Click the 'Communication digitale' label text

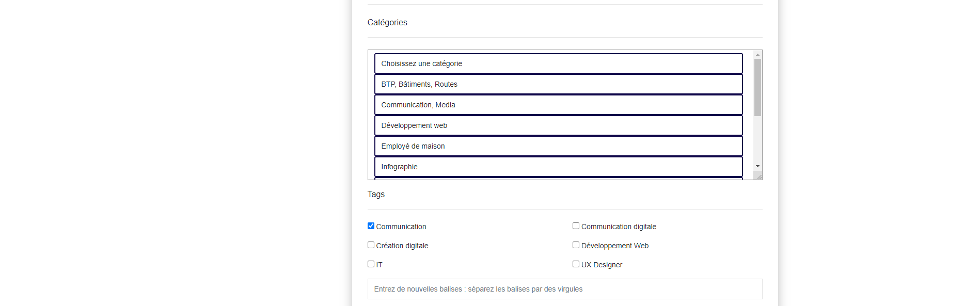point(619,227)
